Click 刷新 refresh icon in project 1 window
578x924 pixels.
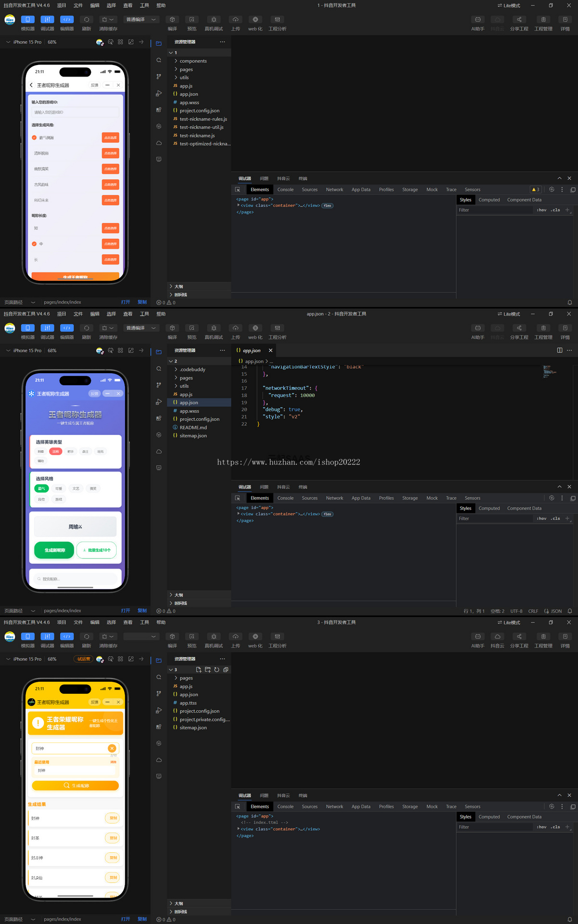coord(87,20)
